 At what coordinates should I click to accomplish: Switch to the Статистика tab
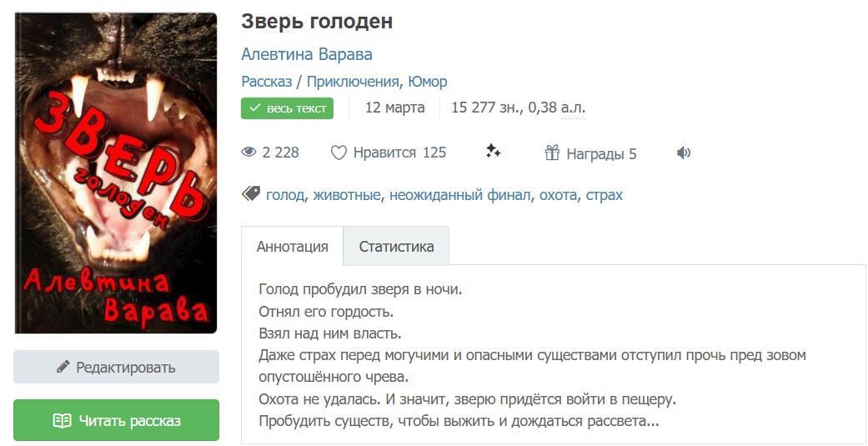(x=396, y=247)
